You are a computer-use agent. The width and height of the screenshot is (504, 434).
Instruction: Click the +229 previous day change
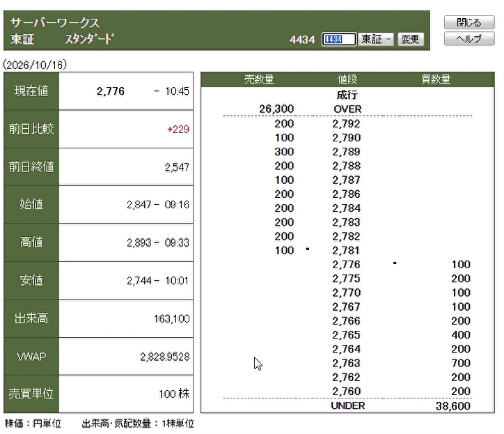178,130
